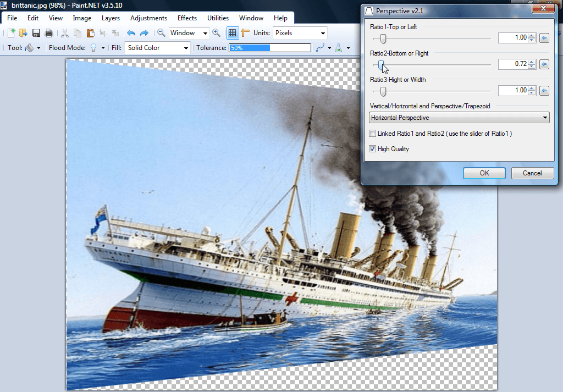Click the Flood Mode light bulb icon
The image size is (563, 392).
(93, 48)
